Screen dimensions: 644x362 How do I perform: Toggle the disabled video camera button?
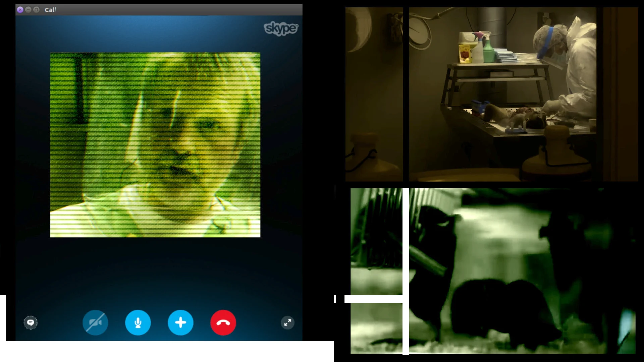tap(95, 323)
